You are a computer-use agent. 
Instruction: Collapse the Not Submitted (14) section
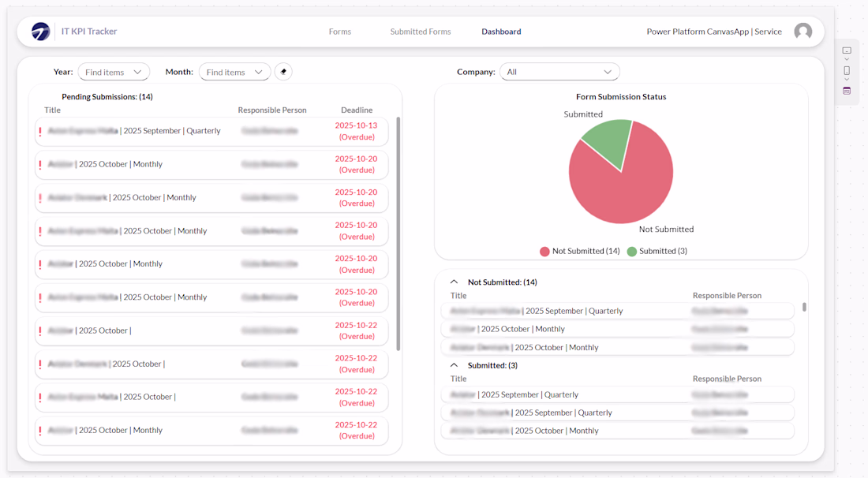(x=454, y=282)
